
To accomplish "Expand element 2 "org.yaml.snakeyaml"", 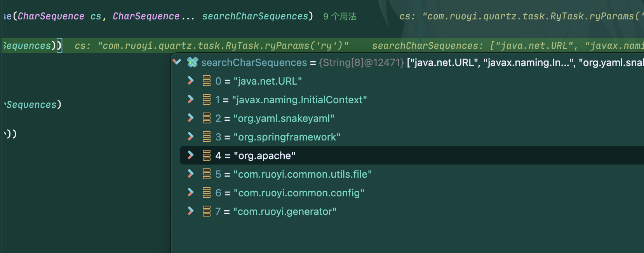I will (190, 118).
